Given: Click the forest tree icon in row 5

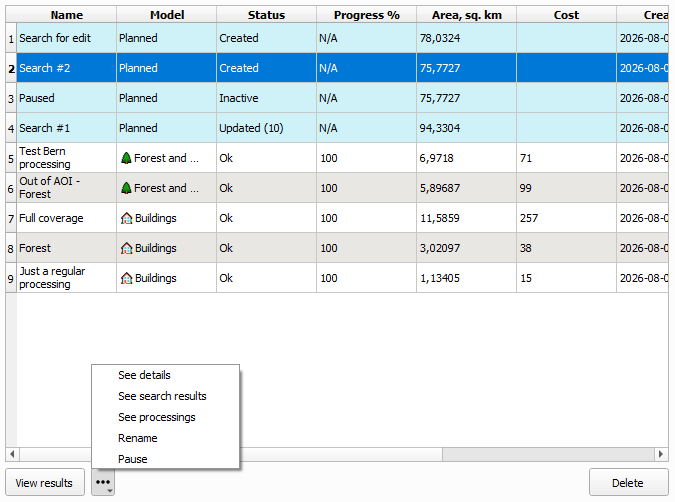Looking at the screenshot, I should coord(126,158).
